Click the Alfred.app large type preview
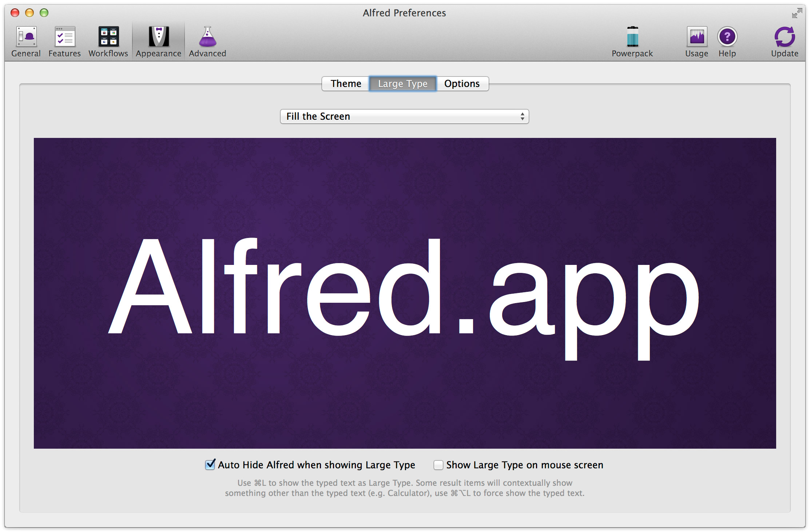 [x=405, y=293]
